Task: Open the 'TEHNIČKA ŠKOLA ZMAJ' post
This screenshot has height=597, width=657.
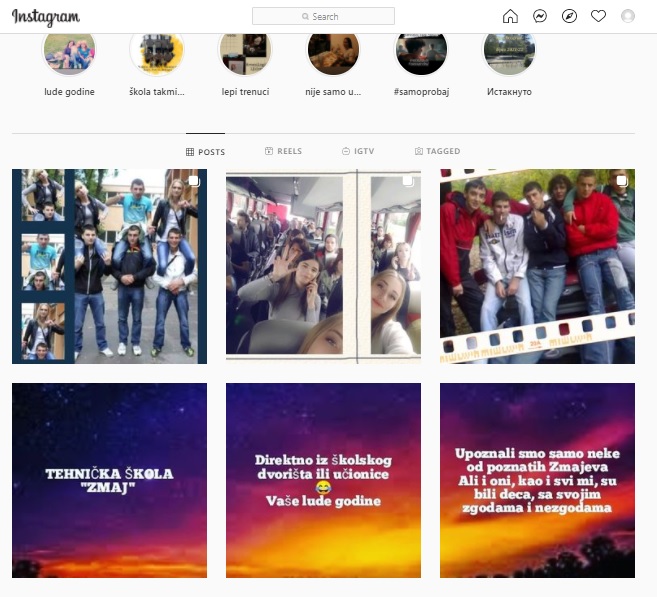Action: pyautogui.click(x=109, y=481)
